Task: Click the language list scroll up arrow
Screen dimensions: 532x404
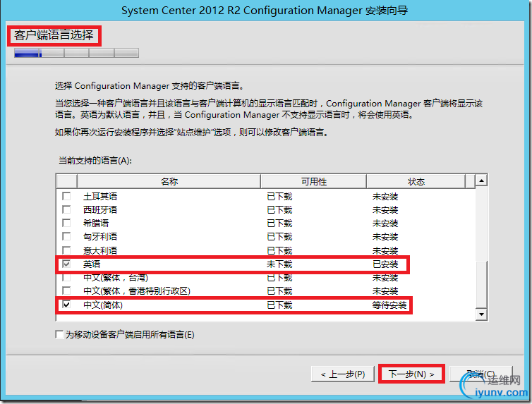Action: pos(481,180)
